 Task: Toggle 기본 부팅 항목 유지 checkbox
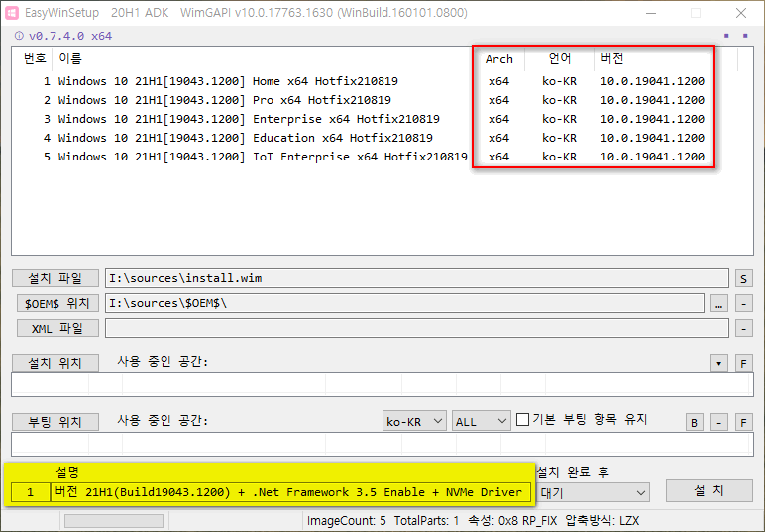point(522,419)
